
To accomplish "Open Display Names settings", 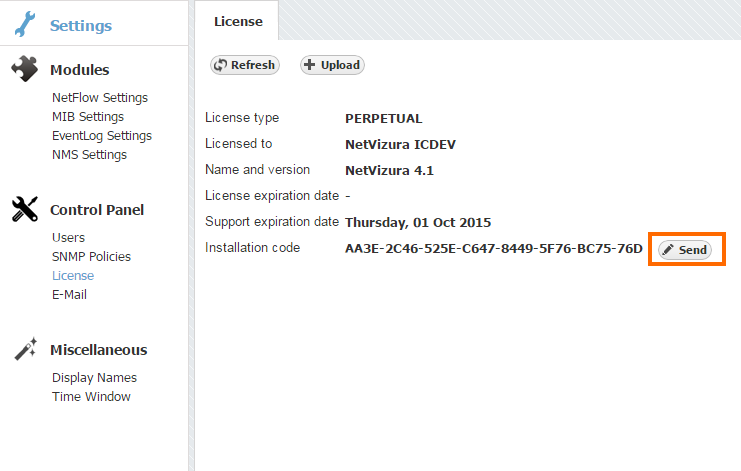I will point(94,378).
